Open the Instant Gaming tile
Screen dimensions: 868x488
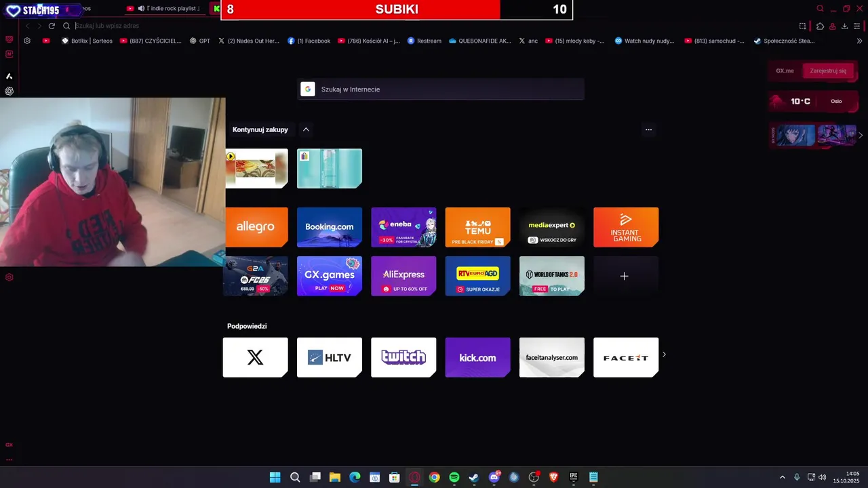pyautogui.click(x=626, y=227)
